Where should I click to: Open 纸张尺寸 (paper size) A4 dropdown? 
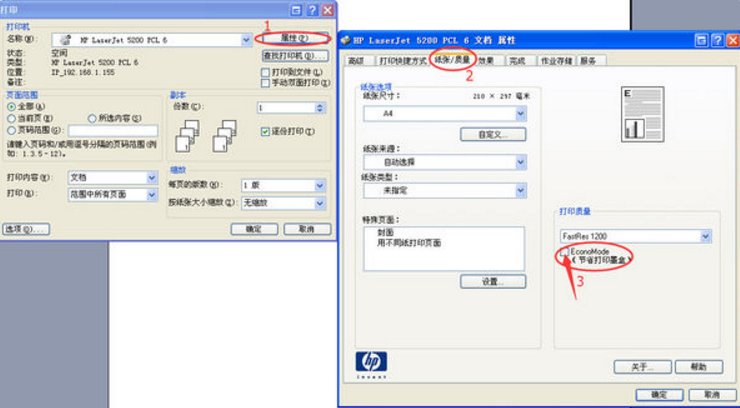click(445, 114)
